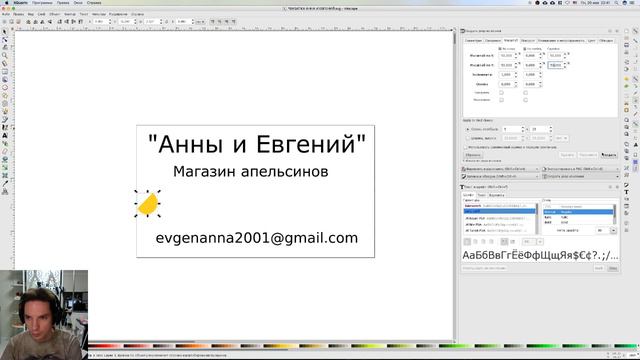The width and height of the screenshot is (640, 360).
Task: Select the Selector arrow tool
Action: tap(4, 32)
